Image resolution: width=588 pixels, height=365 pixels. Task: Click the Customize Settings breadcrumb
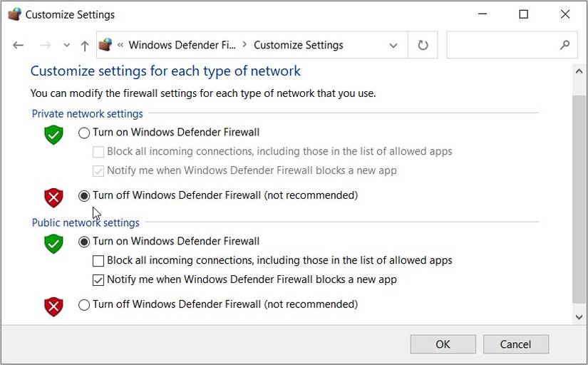click(x=299, y=45)
